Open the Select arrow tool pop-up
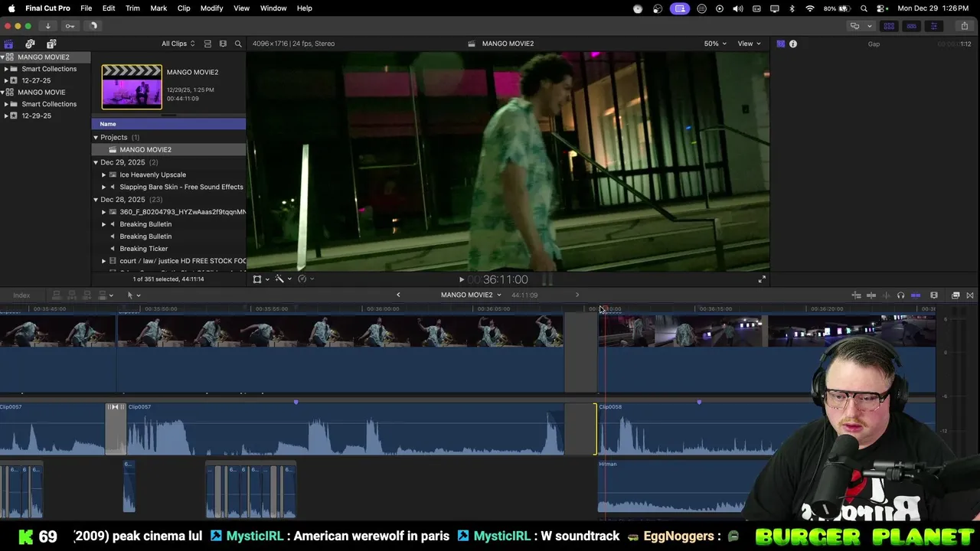Viewport: 980px width, 551px height. (134, 295)
